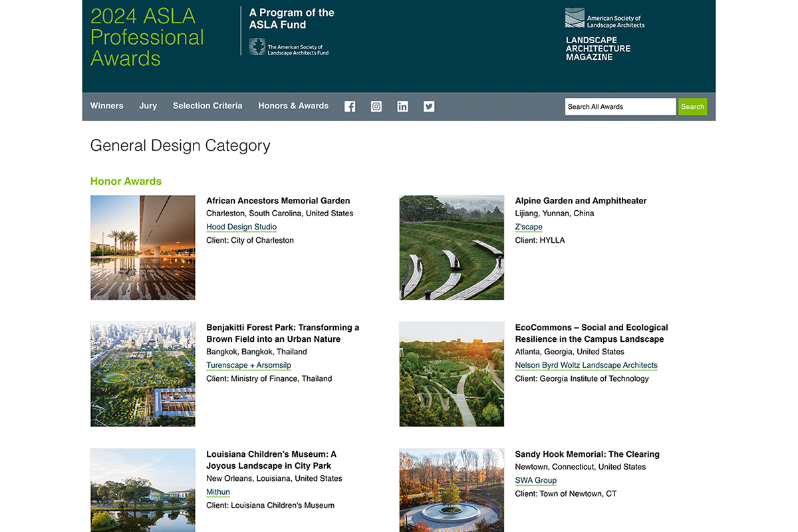This screenshot has width=798, height=532.
Task: Click the green Search button
Action: (692, 106)
